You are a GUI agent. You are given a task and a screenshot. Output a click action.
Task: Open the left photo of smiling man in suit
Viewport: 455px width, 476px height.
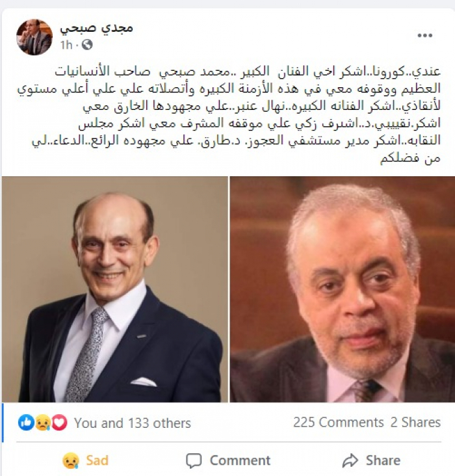pyautogui.click(x=115, y=289)
